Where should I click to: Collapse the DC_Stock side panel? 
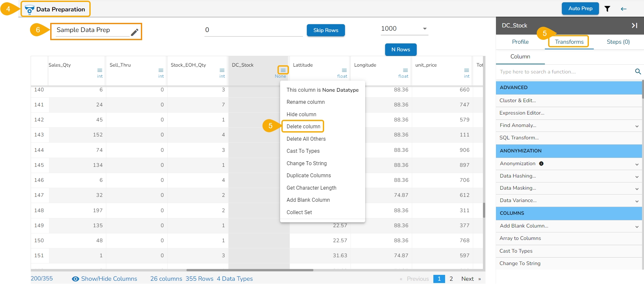point(634,25)
